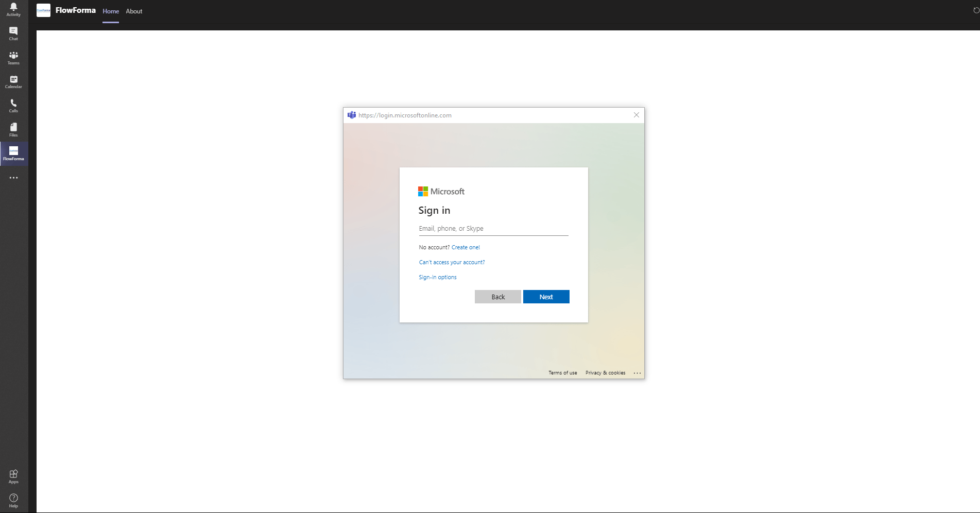Click the Next button
This screenshot has height=513, width=980.
click(546, 297)
